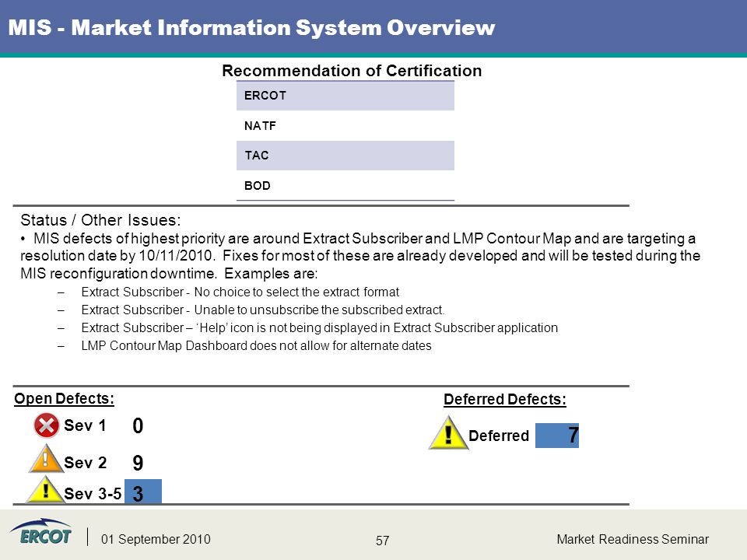Click the Sev 1 count value '0'
This screenshot has height=560, width=747.
click(x=138, y=425)
